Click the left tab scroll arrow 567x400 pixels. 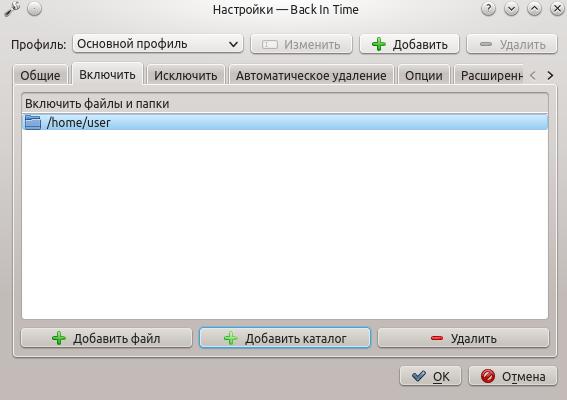(x=533, y=75)
